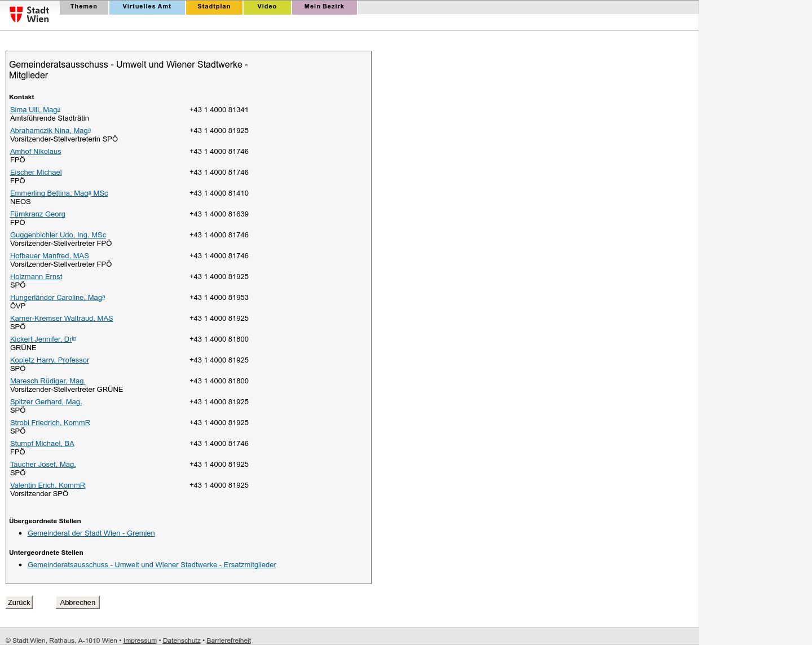This screenshot has height=645, width=812.
Task: Open Abrahamczik Nina contact link
Action: 50,131
